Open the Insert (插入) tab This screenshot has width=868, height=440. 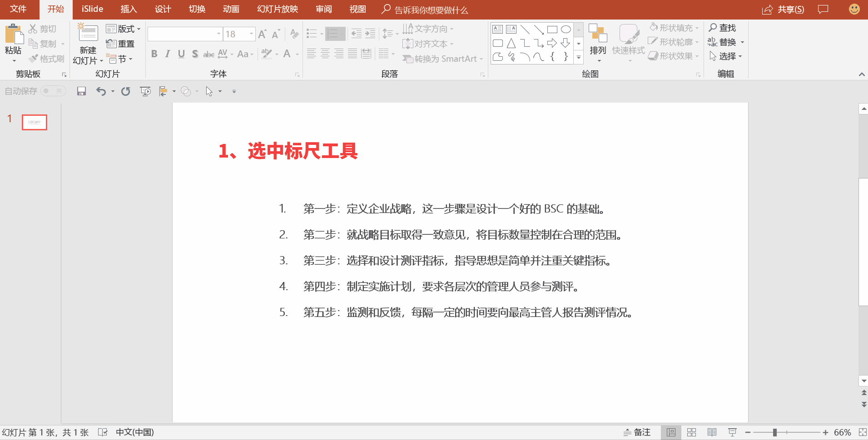[129, 9]
